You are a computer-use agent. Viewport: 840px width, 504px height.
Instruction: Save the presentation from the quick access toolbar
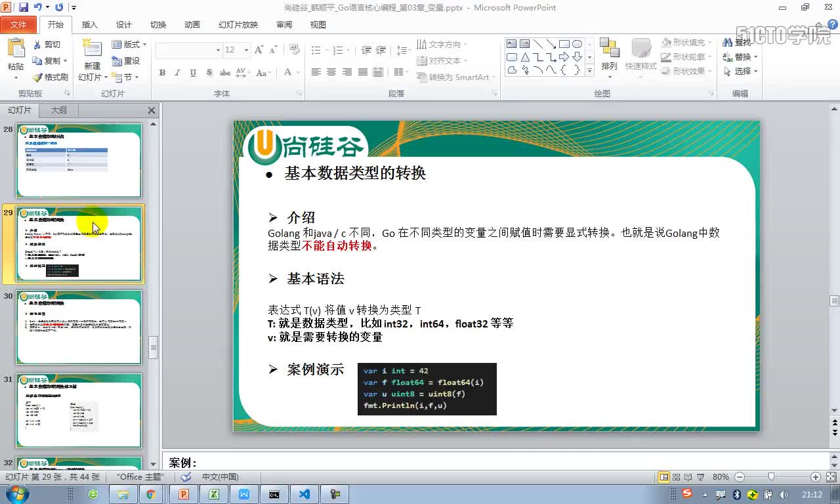[24, 7]
